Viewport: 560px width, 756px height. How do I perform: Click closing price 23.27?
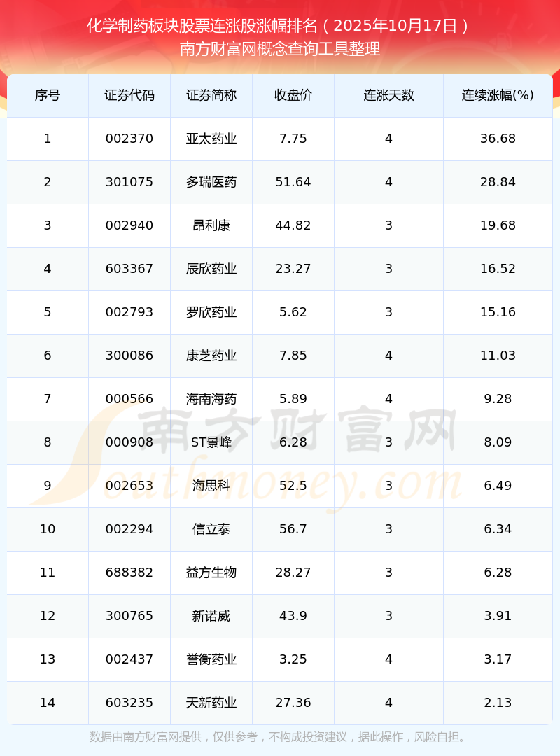[293, 269]
